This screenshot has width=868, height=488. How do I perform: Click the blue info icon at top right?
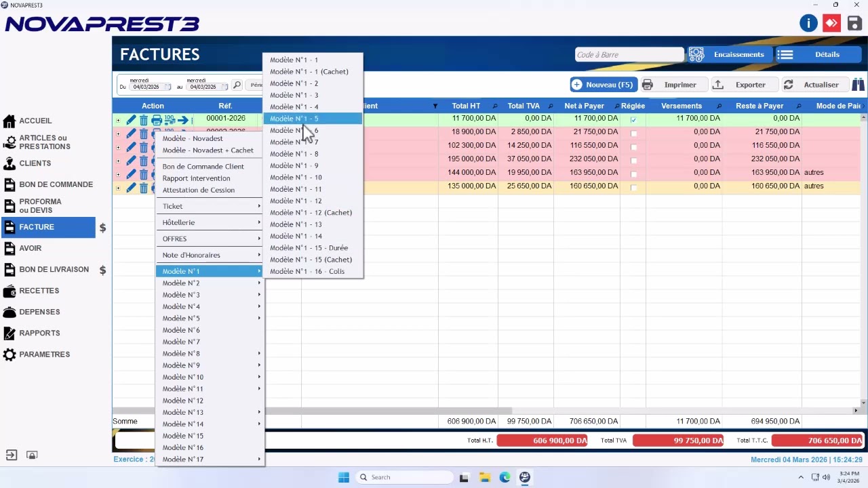pos(808,24)
